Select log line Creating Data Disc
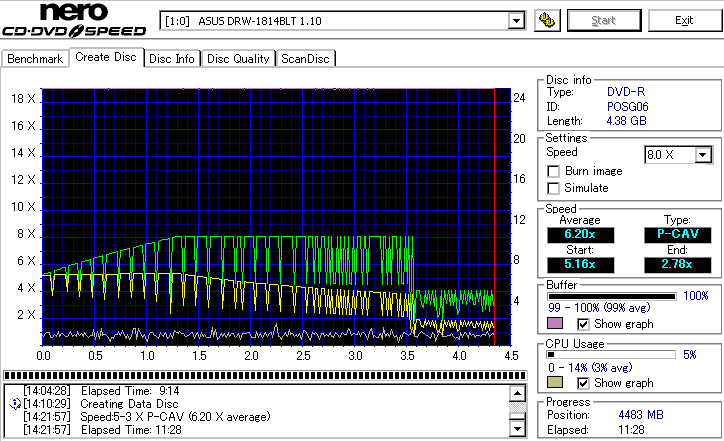The height and width of the screenshot is (441, 724). coord(101,404)
